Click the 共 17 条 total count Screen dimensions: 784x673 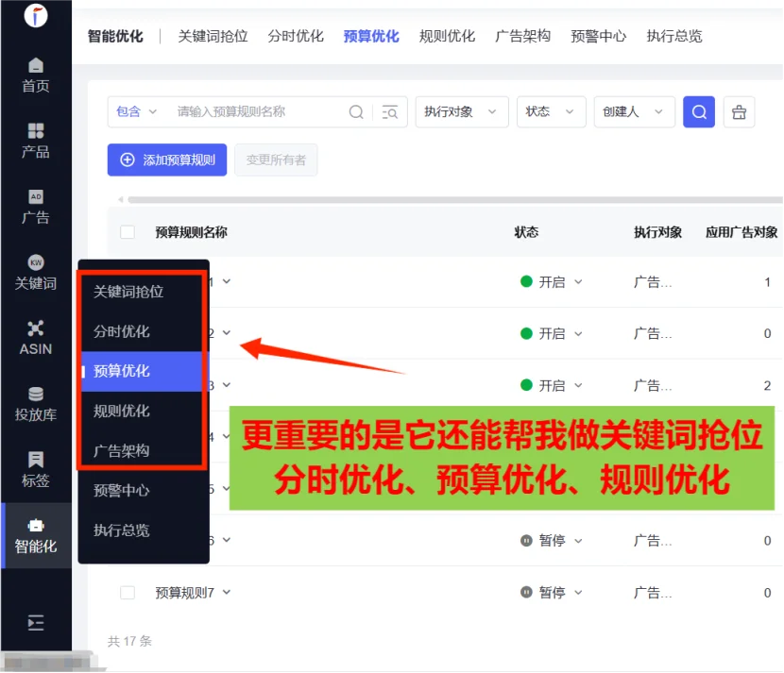[129, 641]
